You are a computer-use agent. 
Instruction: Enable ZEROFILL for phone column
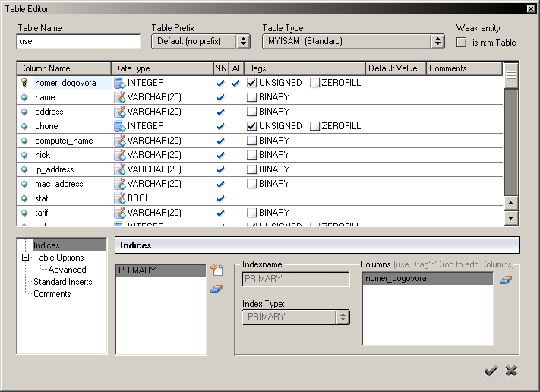(x=314, y=126)
